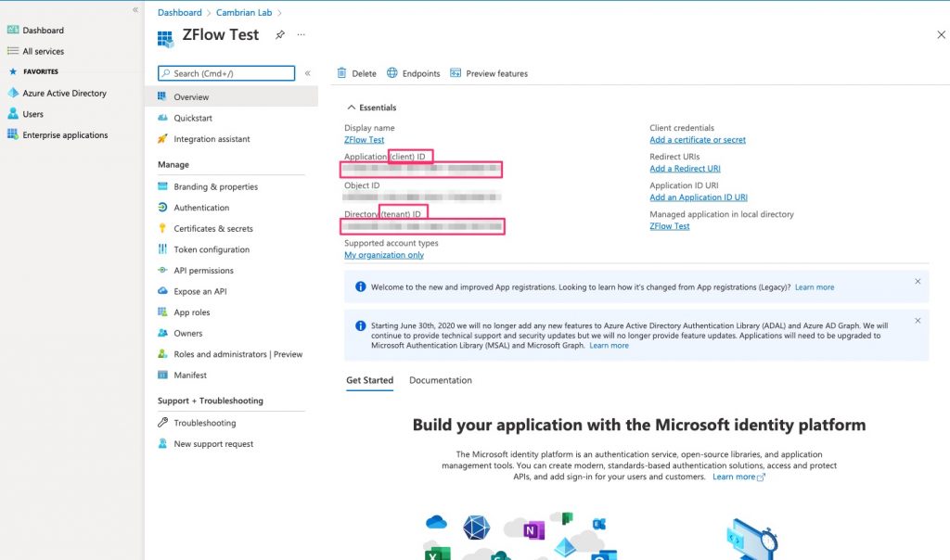The width and height of the screenshot is (950, 560).
Task: Click Learn more in the ADAL notice
Action: (609, 345)
